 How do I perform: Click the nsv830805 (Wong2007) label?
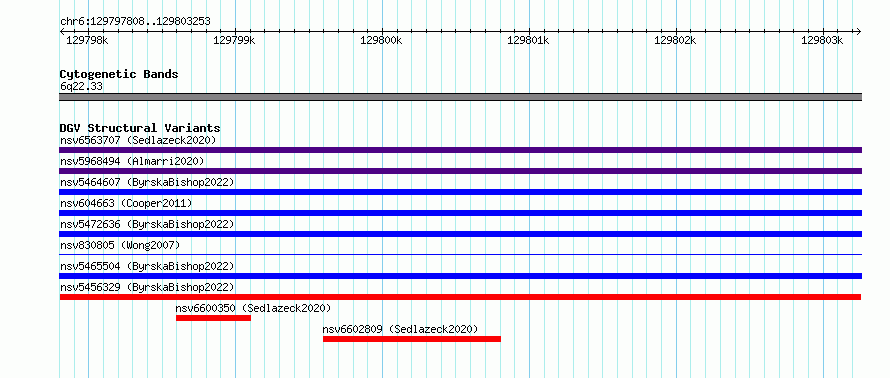(120, 245)
